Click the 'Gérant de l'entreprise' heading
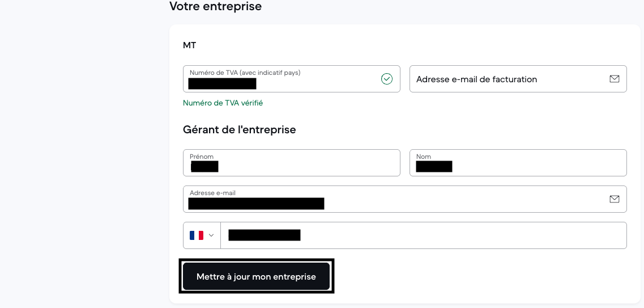644x308 pixels. coord(239,130)
